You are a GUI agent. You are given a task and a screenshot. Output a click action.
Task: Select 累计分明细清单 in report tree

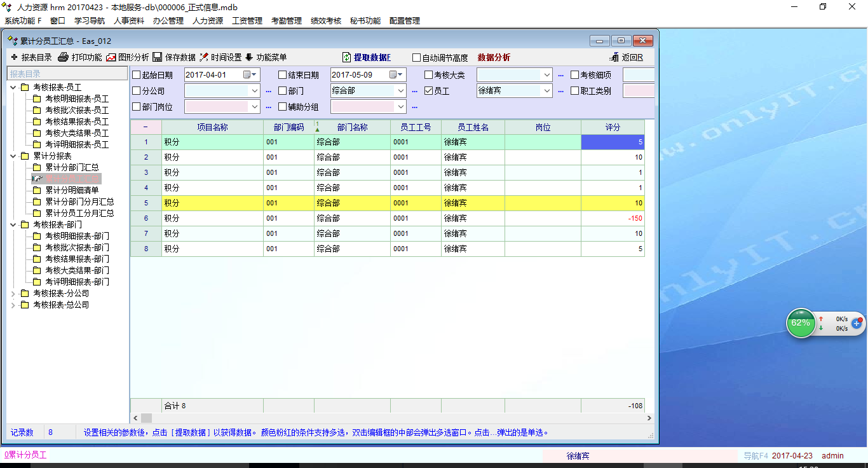[72, 190]
